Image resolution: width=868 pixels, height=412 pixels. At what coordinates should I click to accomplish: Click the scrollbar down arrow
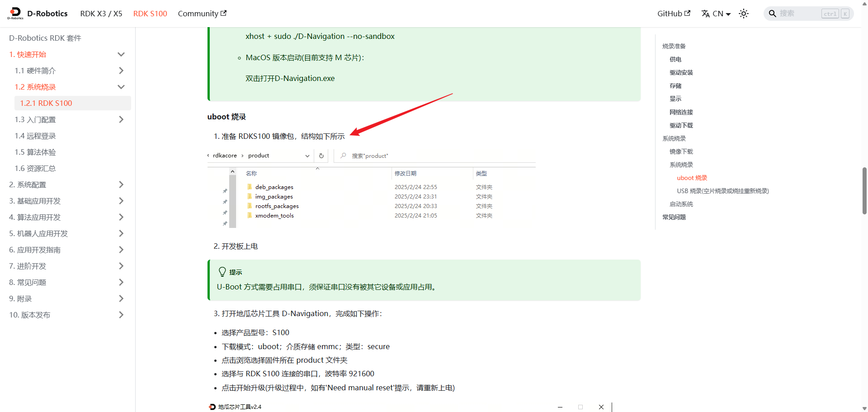coord(864,408)
